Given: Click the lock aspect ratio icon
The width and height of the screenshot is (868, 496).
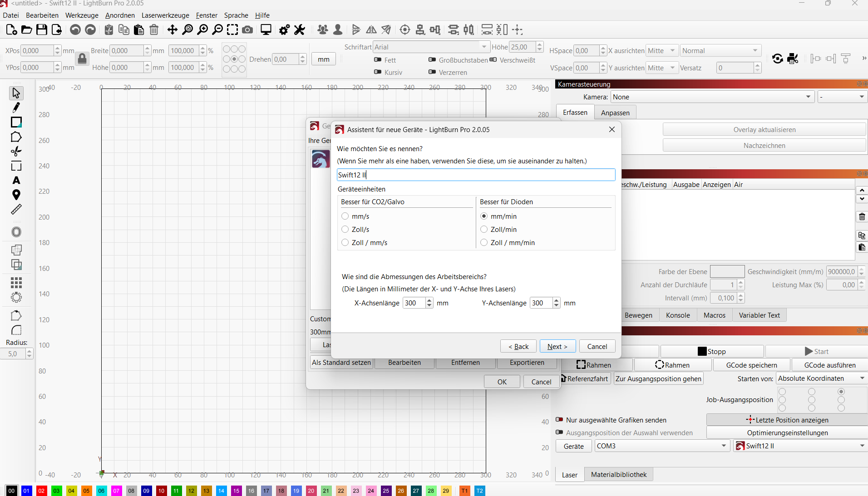Looking at the screenshot, I should pyautogui.click(x=82, y=59).
